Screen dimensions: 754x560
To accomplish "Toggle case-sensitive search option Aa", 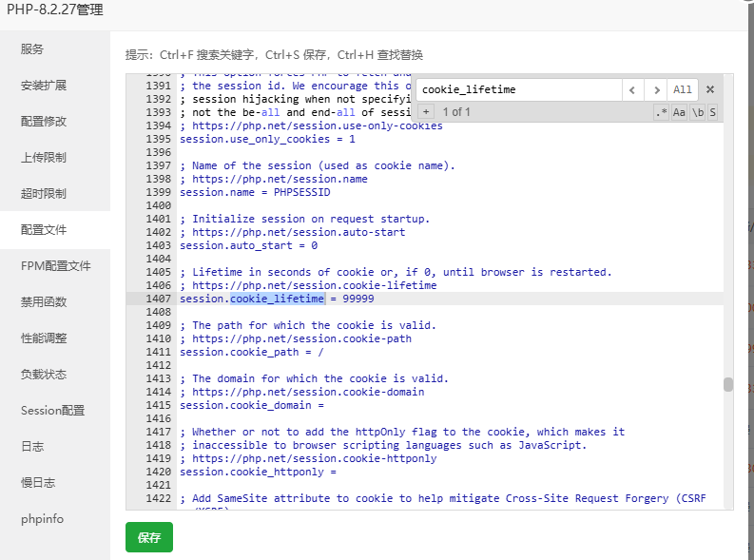I will 679,112.
